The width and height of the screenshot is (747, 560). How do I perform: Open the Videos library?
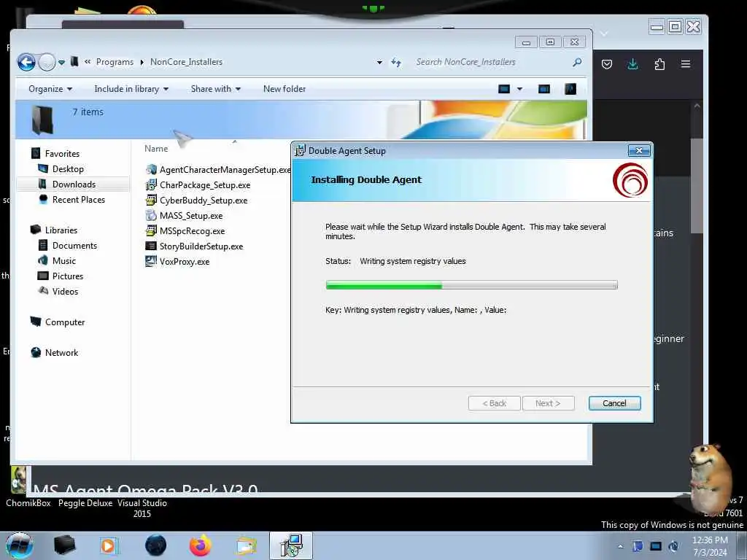65,292
